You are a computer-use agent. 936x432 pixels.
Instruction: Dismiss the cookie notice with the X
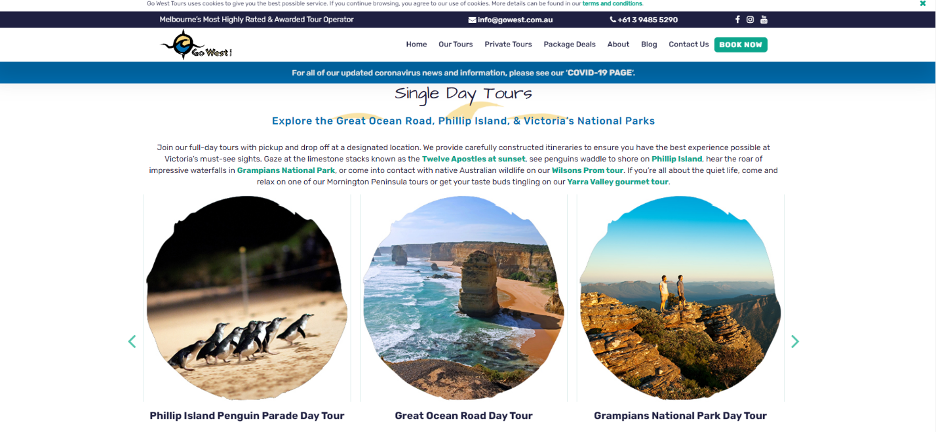point(923,4)
